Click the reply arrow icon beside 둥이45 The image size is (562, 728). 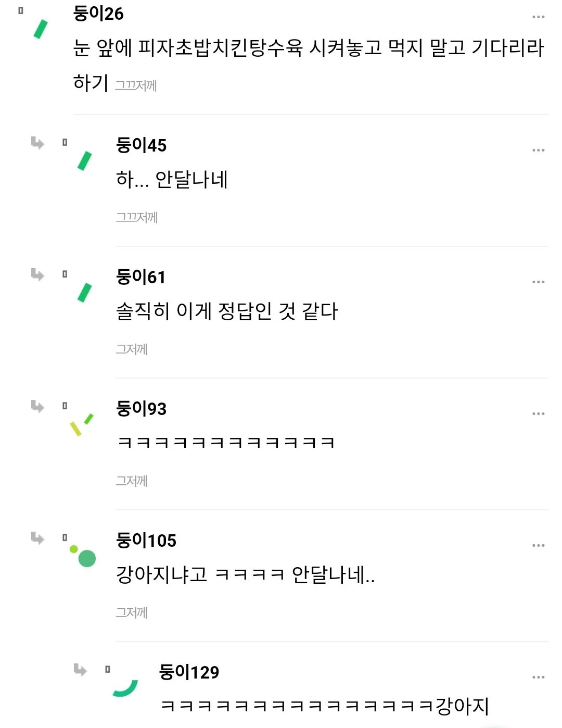[37, 143]
